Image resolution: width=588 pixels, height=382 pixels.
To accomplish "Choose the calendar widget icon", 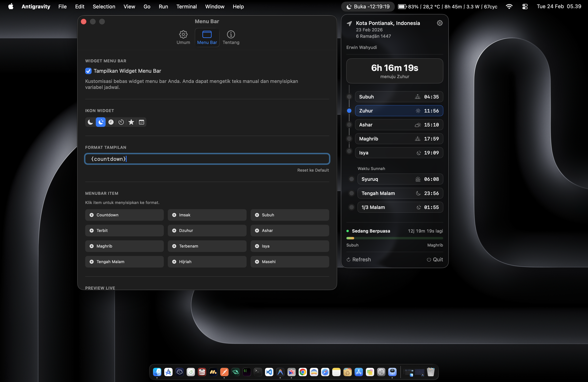I will 141,122.
